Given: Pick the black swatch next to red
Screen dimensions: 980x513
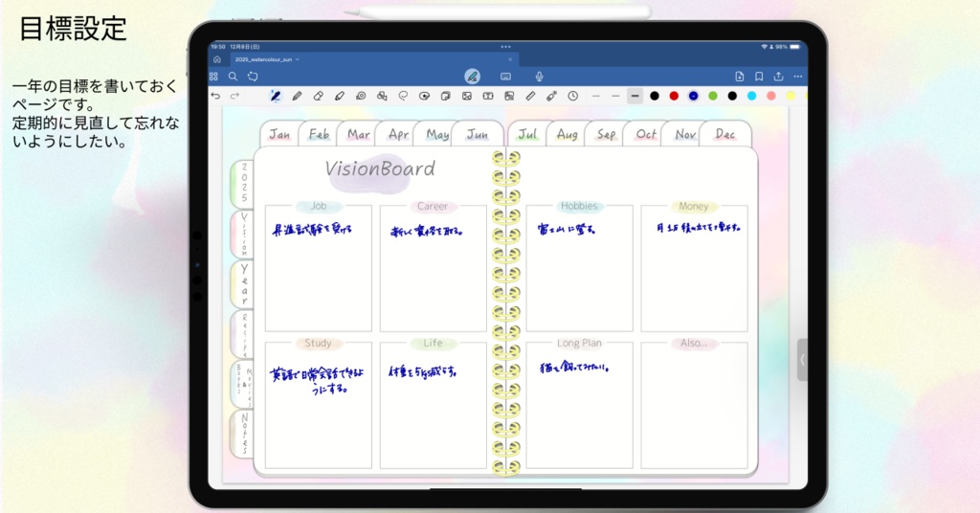Looking at the screenshot, I should tap(655, 96).
